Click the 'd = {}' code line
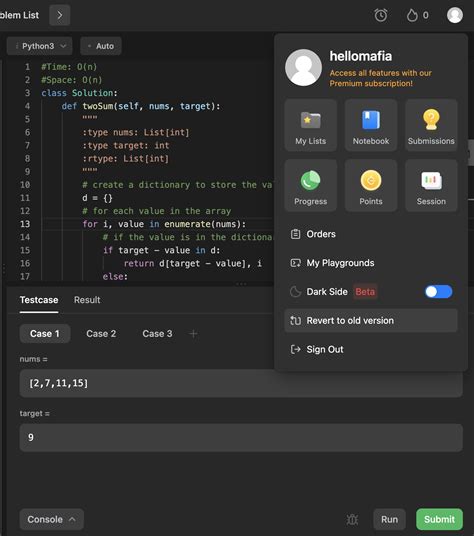 [97, 198]
